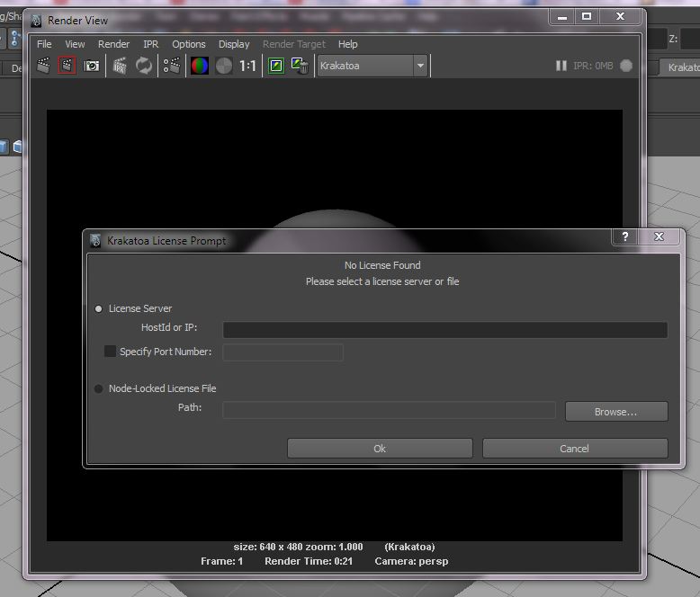Click the Render View title bar icon
This screenshot has height=597, width=700.
click(x=36, y=21)
